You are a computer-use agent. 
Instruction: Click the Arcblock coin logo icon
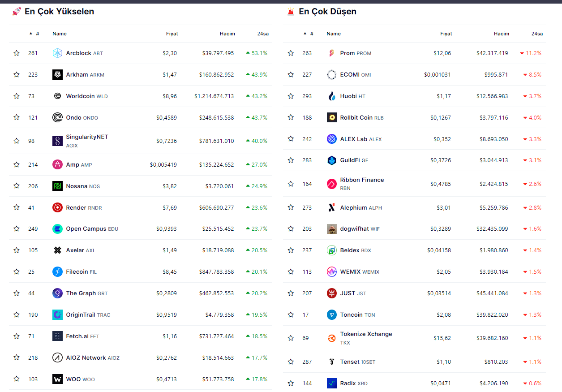(57, 53)
